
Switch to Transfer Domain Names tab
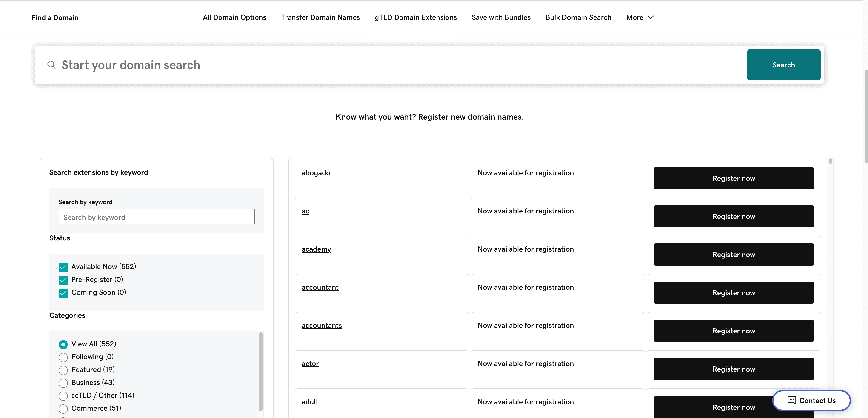coord(320,17)
